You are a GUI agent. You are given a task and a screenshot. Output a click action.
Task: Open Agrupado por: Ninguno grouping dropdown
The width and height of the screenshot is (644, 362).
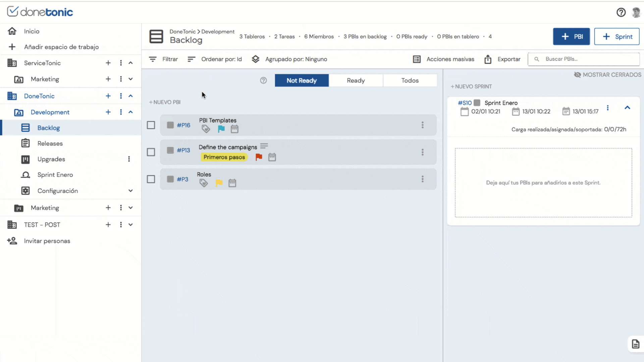click(289, 59)
